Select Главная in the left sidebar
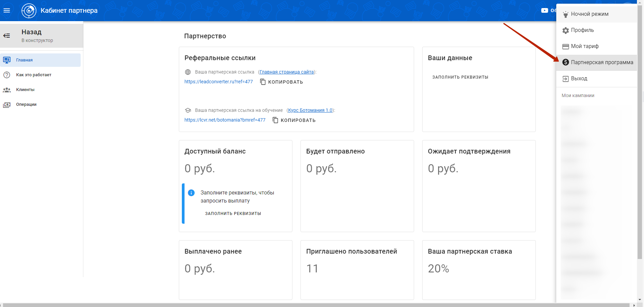Viewport: 644px width, 307px height. [x=24, y=60]
